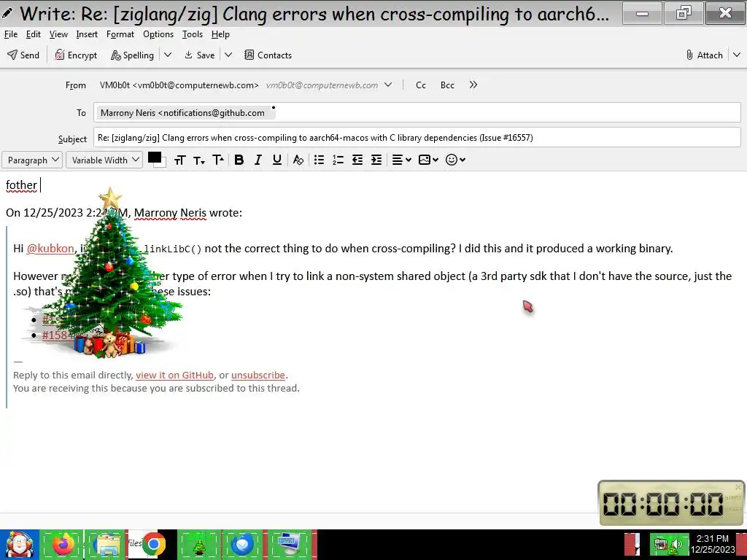This screenshot has height=560, width=747.
Task: Open the Paragraph style dropdown
Action: click(x=32, y=160)
